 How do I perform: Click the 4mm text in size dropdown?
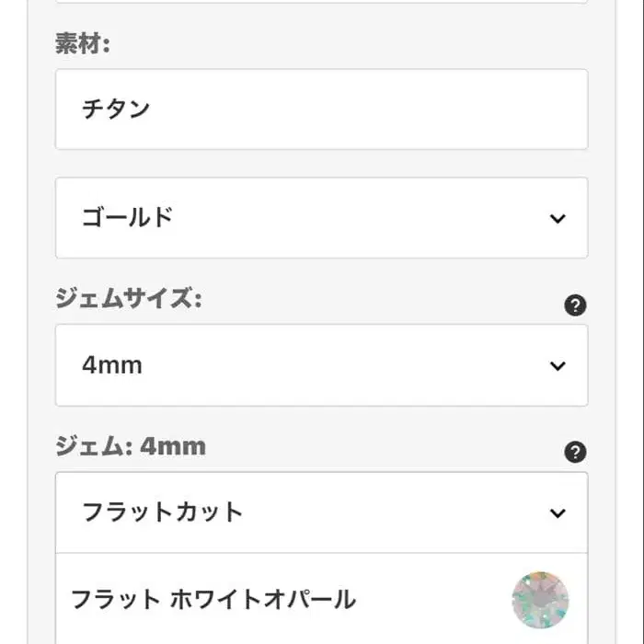pyautogui.click(x=111, y=365)
